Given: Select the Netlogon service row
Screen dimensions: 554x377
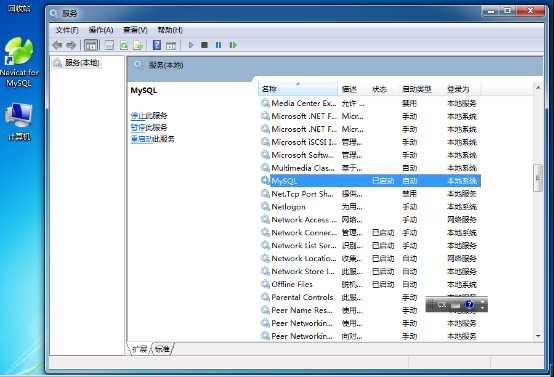Looking at the screenshot, I should click(x=370, y=207).
